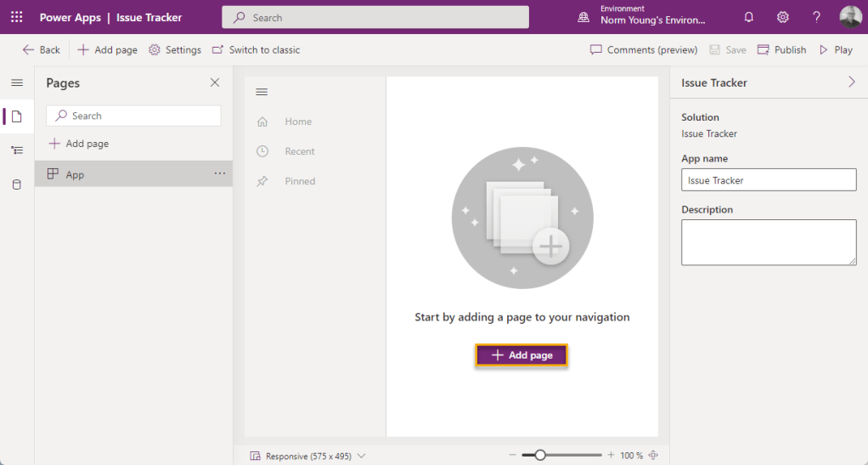The image size is (868, 465).
Task: Click the Pinned pin icon in preview
Action: 262,181
